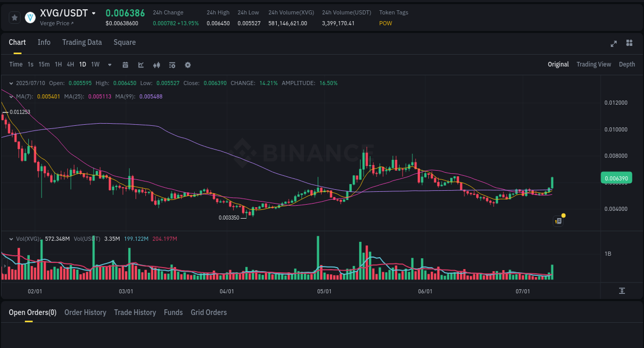This screenshot has height=348, width=644.
Task: Open the Verge Price link
Action: click(57, 23)
